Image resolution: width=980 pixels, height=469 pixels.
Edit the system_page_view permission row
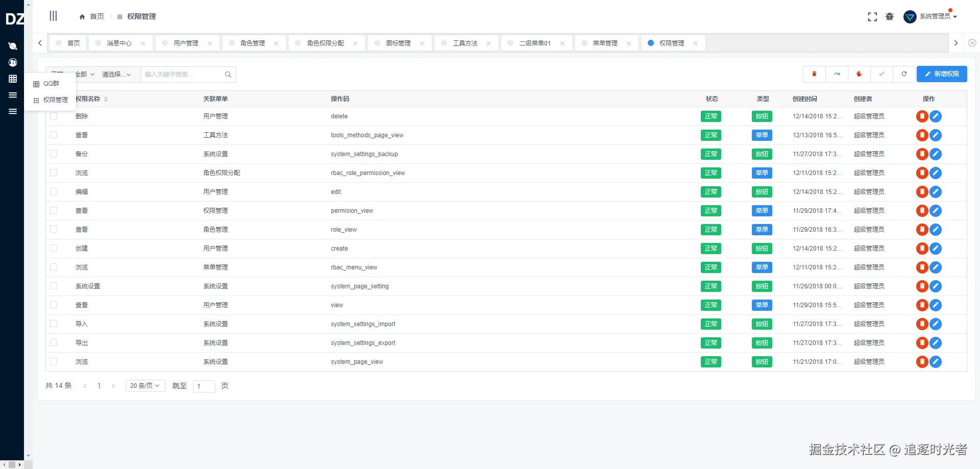pyautogui.click(x=935, y=362)
